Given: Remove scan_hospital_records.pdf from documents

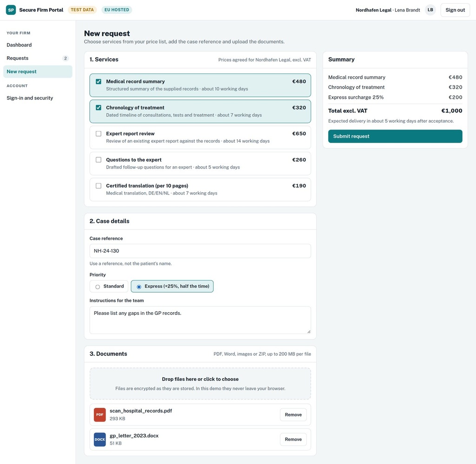Looking at the screenshot, I should point(293,415).
